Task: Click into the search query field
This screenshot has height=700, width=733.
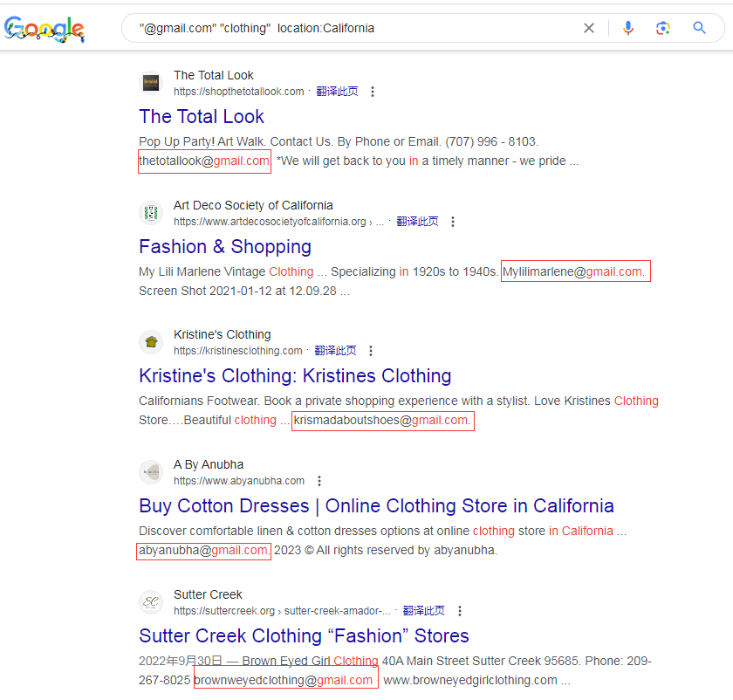Action: pos(355,28)
